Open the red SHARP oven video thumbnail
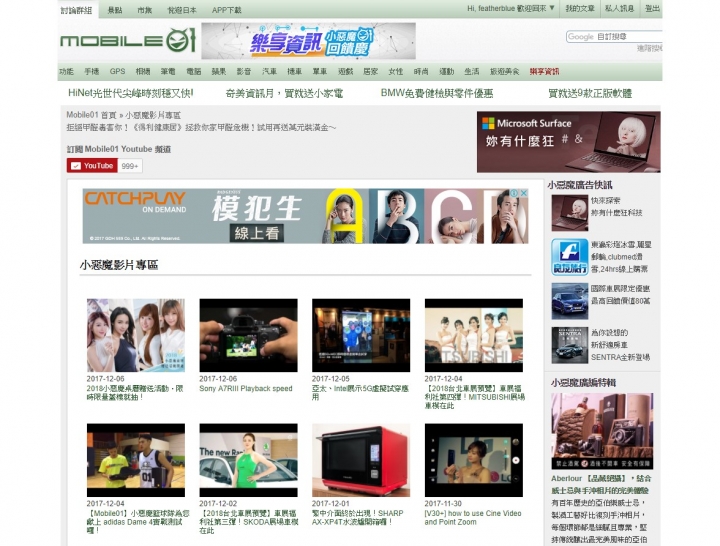Screen dimensions: 720x546 [x=361, y=460]
